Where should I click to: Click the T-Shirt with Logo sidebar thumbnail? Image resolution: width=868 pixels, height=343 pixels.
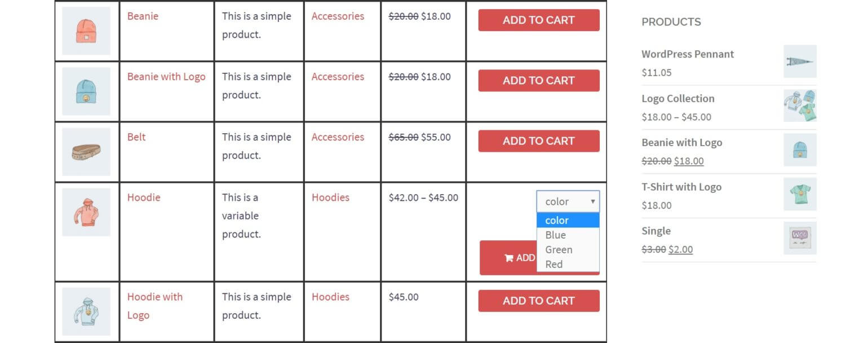click(800, 194)
